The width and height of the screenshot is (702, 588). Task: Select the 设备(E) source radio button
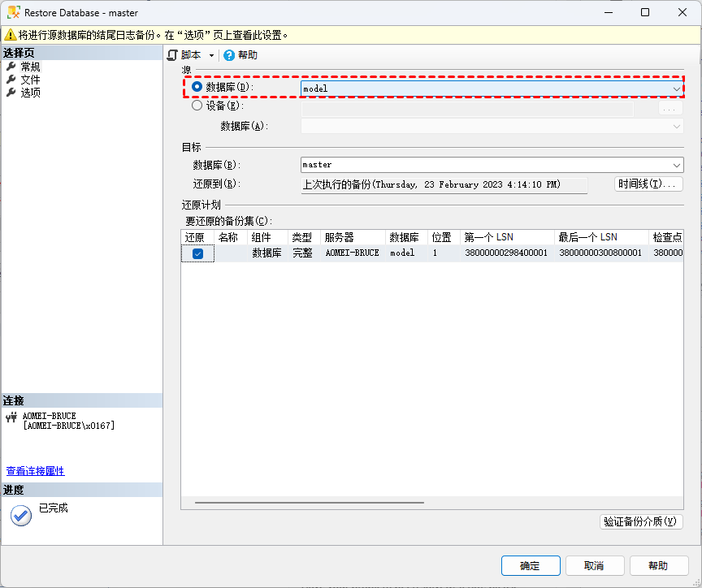(197, 105)
